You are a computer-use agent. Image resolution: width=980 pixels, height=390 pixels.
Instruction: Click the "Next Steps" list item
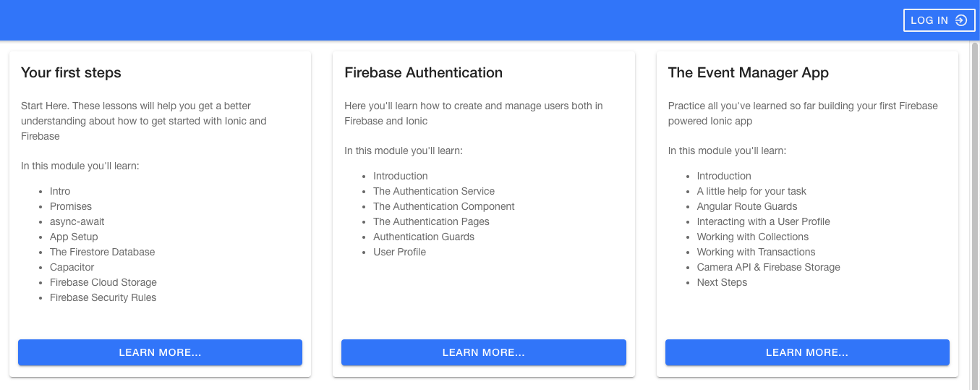(x=722, y=282)
